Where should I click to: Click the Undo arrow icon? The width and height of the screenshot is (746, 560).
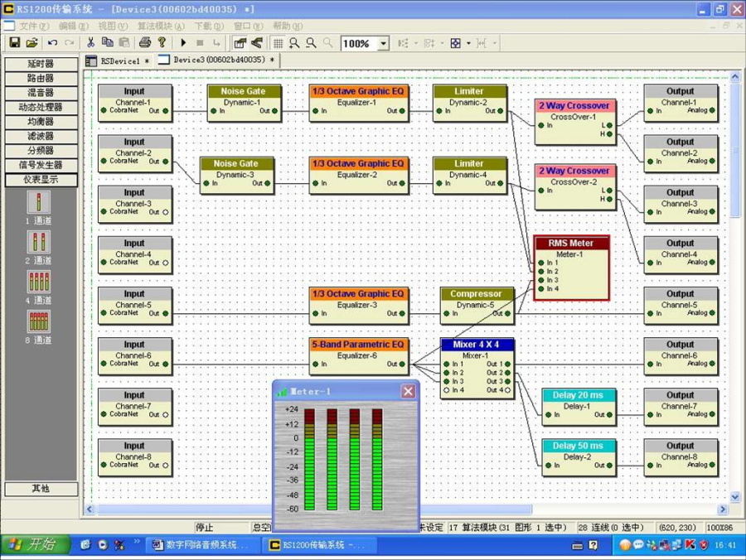point(52,43)
